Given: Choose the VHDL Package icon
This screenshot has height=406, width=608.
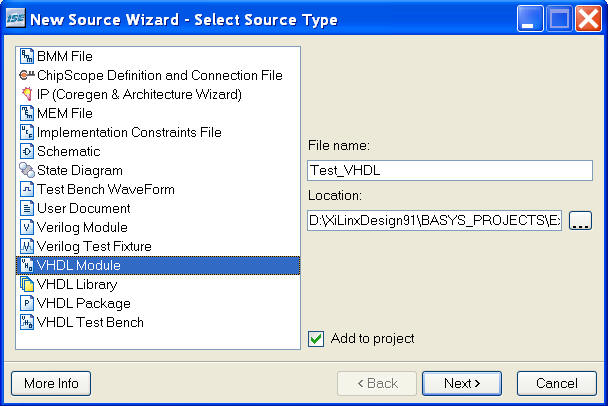Looking at the screenshot, I should click(27, 303).
